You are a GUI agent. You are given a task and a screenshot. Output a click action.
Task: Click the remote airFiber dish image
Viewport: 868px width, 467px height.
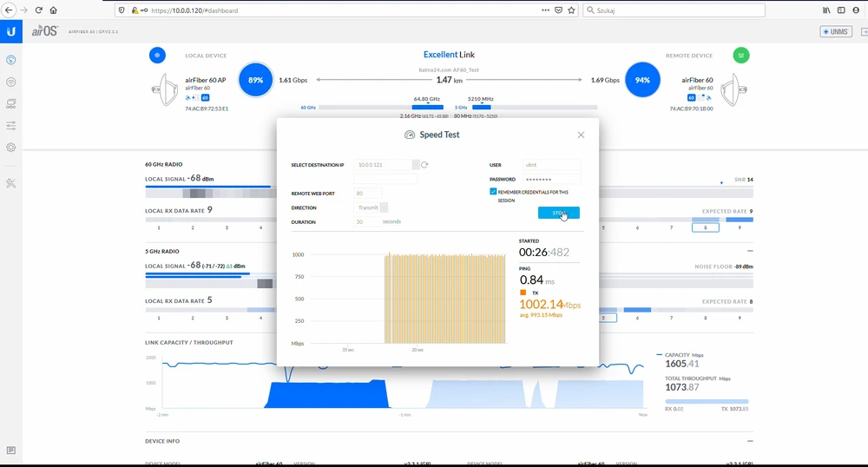click(734, 89)
